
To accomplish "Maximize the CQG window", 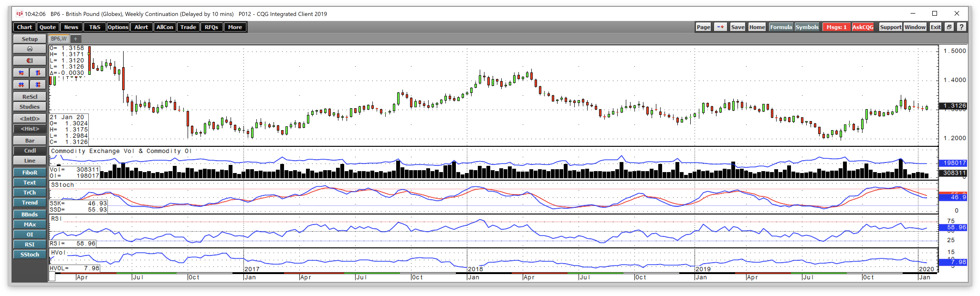I will point(934,13).
